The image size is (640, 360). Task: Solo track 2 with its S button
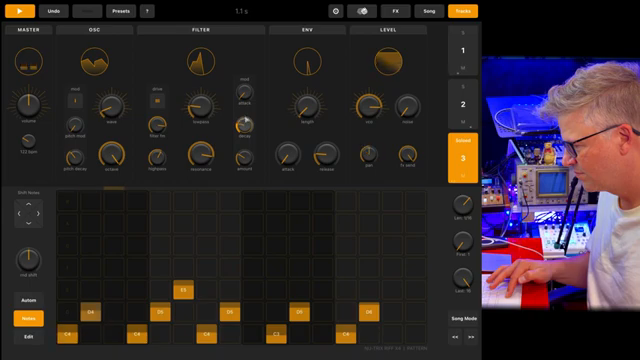[463, 87]
